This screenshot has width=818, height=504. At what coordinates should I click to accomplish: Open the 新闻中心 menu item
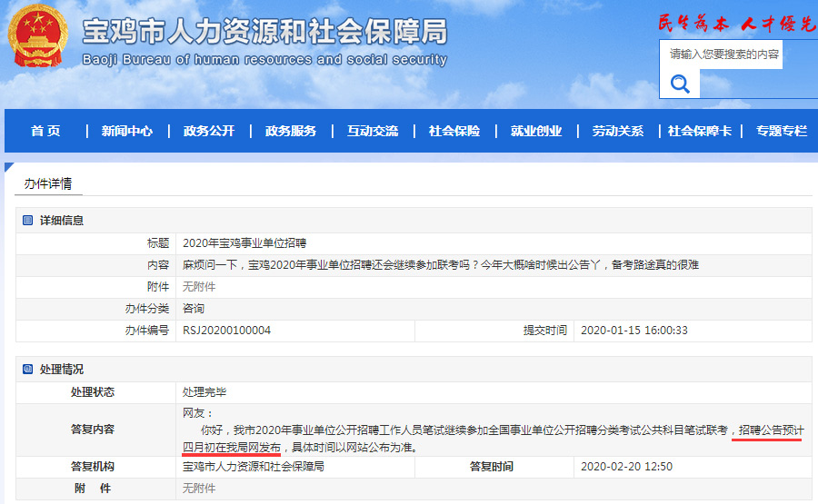(127, 131)
